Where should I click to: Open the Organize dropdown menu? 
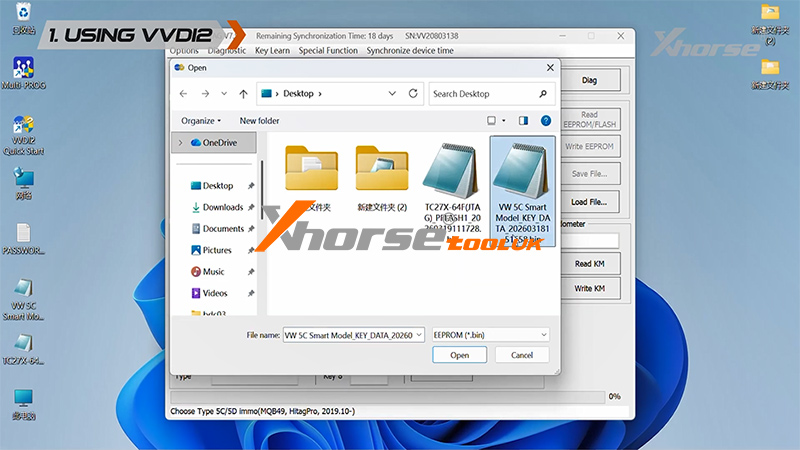[202, 120]
